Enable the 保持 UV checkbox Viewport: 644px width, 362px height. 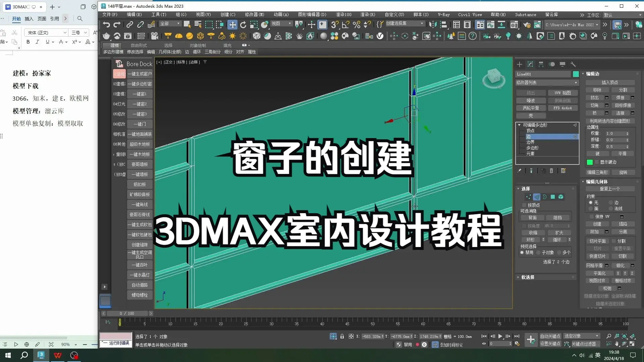[x=591, y=217]
